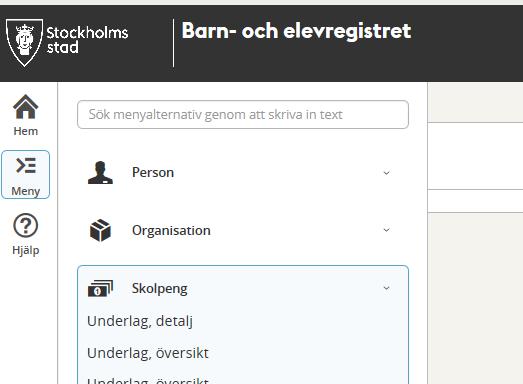Select the Skolpeng menu heading
Image resolution: width=523 pixels, height=384 pixels.
click(x=159, y=289)
